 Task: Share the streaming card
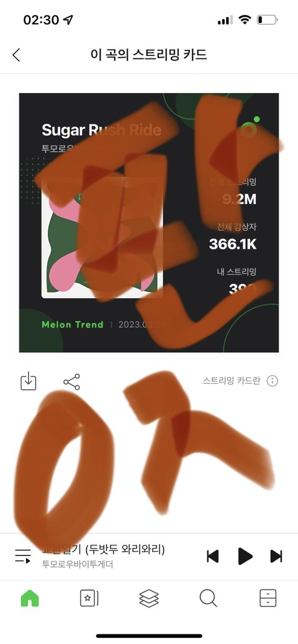(x=71, y=382)
